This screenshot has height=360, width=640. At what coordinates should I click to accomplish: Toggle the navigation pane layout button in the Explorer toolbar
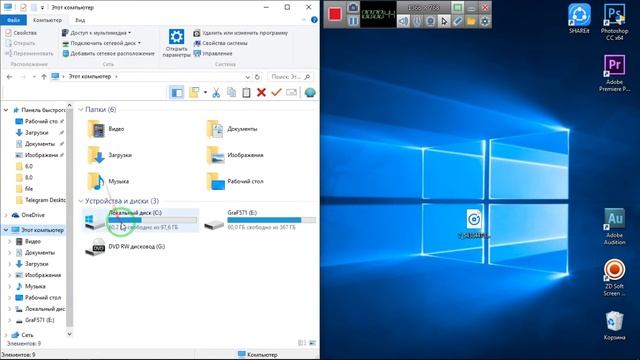coord(177,93)
